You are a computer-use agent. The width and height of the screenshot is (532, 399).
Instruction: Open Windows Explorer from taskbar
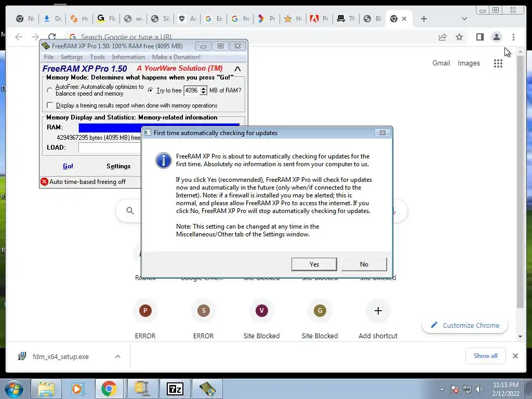(46, 389)
